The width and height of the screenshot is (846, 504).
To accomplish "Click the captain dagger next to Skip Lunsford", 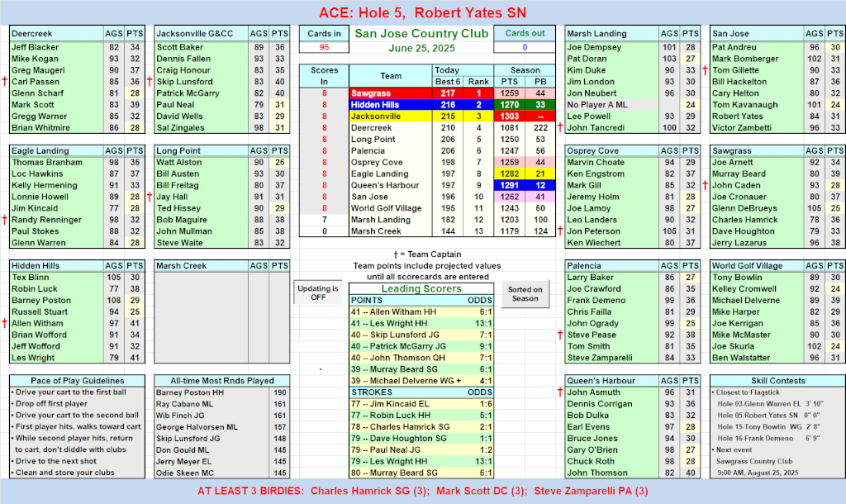I will pos(150,82).
